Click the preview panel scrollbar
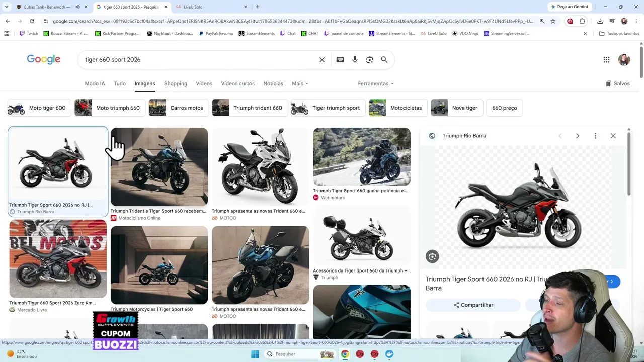 [x=629, y=165]
